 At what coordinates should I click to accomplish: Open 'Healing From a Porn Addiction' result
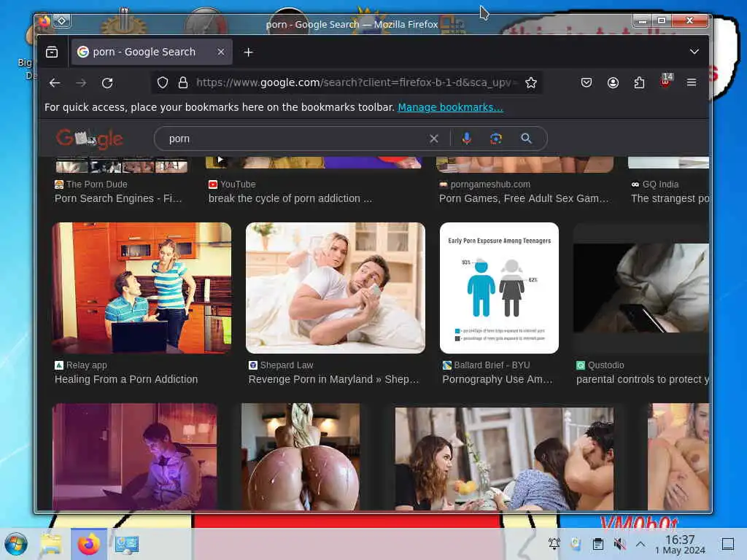click(x=126, y=379)
